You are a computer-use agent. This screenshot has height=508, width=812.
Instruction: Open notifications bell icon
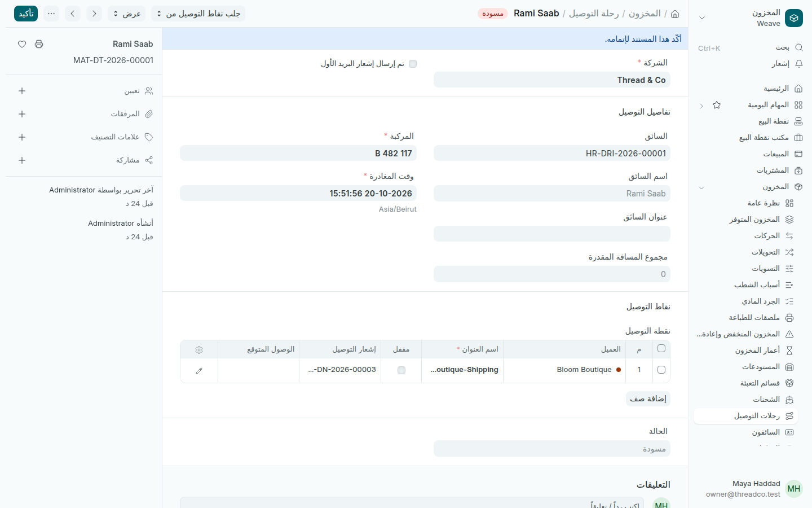pos(798,64)
